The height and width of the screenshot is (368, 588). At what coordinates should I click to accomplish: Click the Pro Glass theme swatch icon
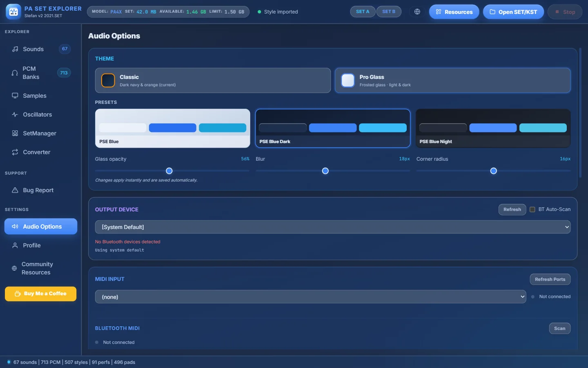348,81
